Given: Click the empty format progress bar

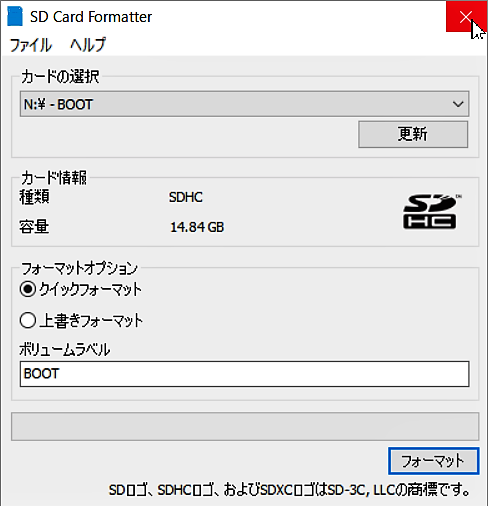Looking at the screenshot, I should point(245,426).
